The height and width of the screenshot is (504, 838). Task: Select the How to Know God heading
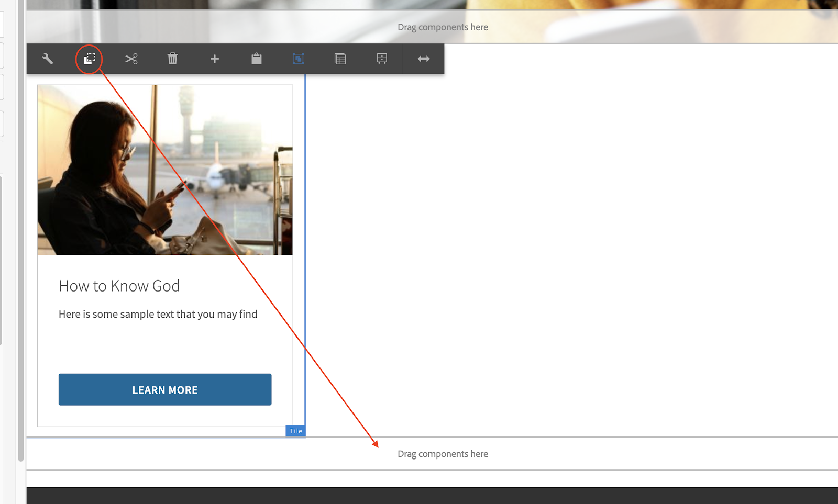pyautogui.click(x=119, y=286)
